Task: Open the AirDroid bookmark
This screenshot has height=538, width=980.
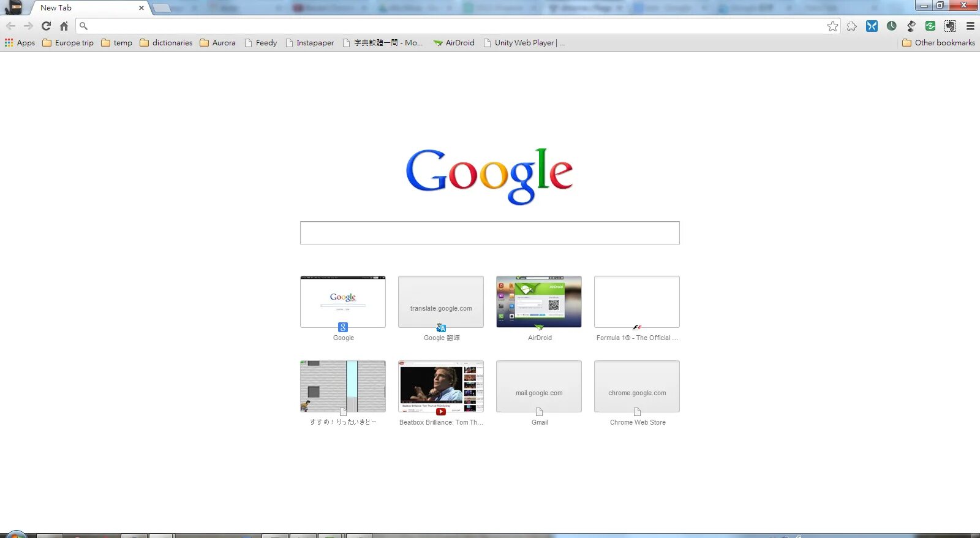Action: (453, 43)
